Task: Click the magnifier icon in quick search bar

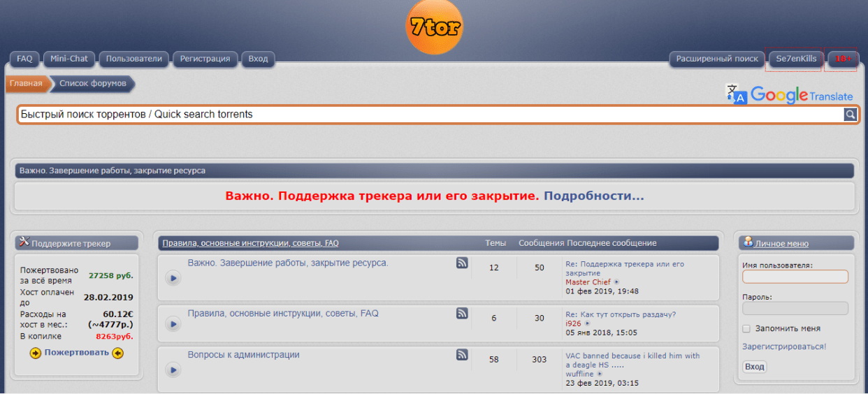Action: pyautogui.click(x=850, y=115)
